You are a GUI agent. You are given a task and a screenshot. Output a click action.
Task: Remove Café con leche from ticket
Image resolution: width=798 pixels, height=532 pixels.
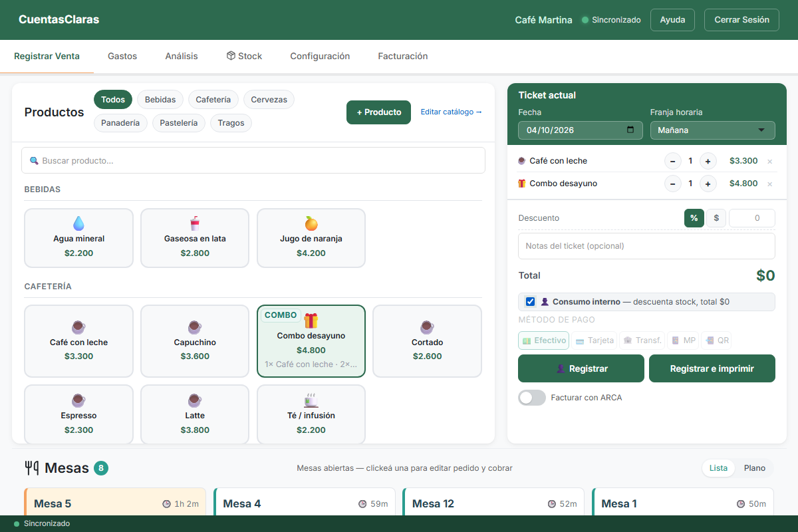[x=770, y=161]
